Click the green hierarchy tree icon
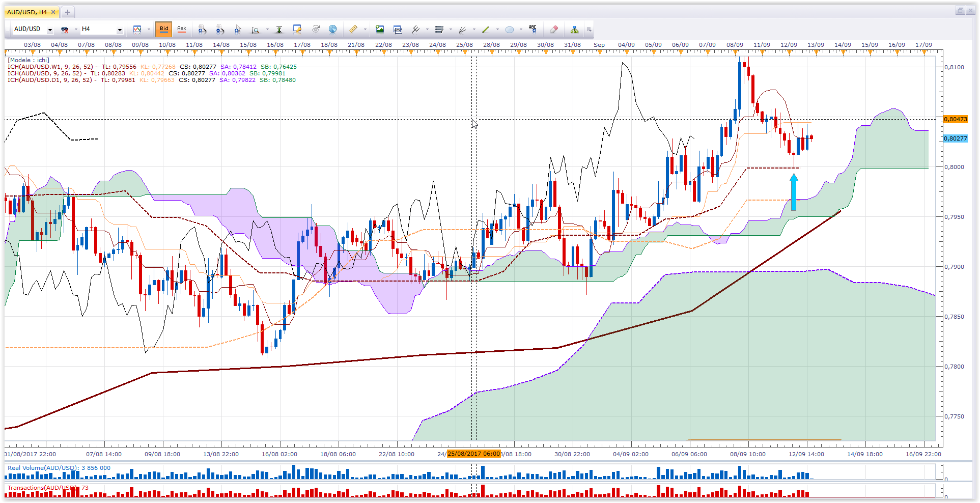This screenshot has height=503, width=980. coord(574,30)
